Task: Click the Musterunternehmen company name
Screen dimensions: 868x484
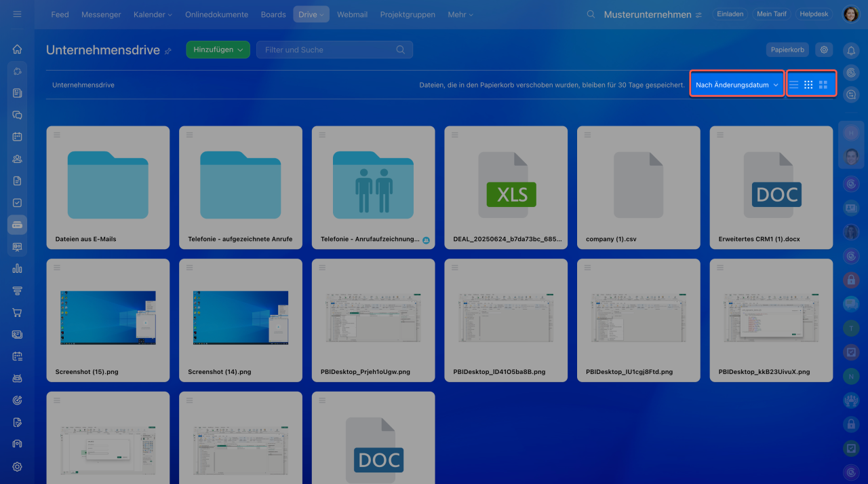Action: (648, 14)
